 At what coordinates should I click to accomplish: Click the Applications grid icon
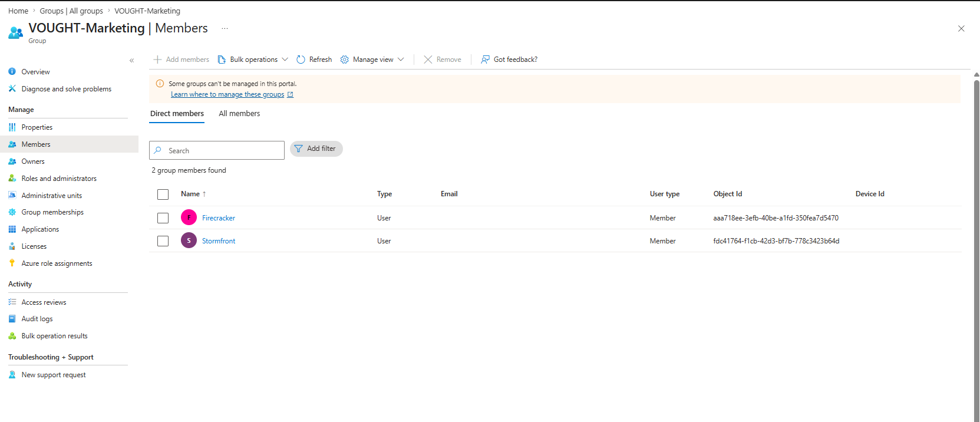click(x=12, y=229)
